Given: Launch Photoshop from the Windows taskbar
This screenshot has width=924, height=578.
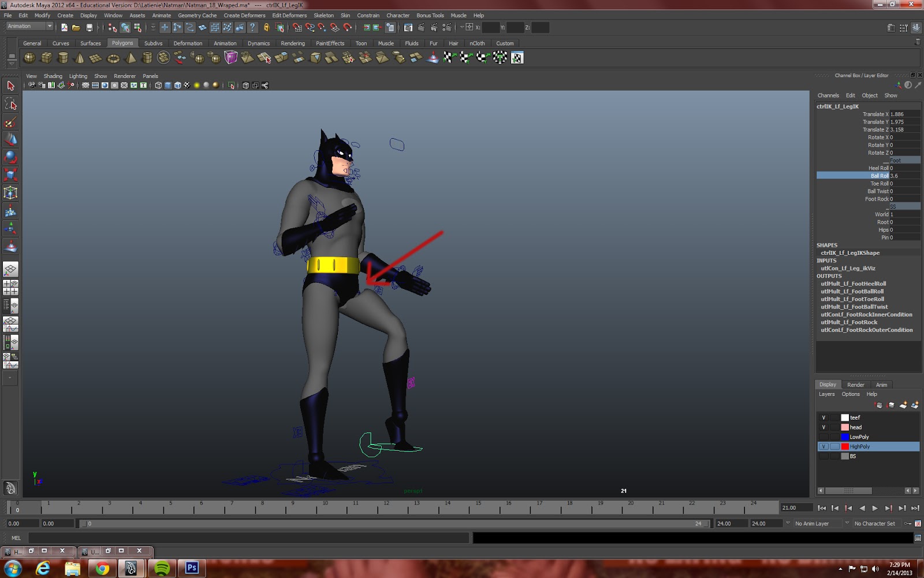Looking at the screenshot, I should pos(192,568).
